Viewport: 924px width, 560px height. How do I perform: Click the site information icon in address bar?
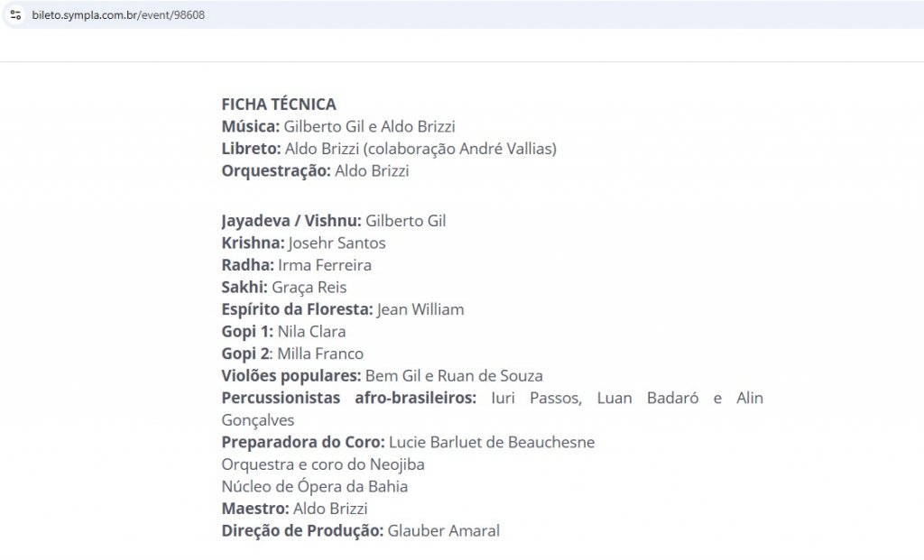point(15,14)
